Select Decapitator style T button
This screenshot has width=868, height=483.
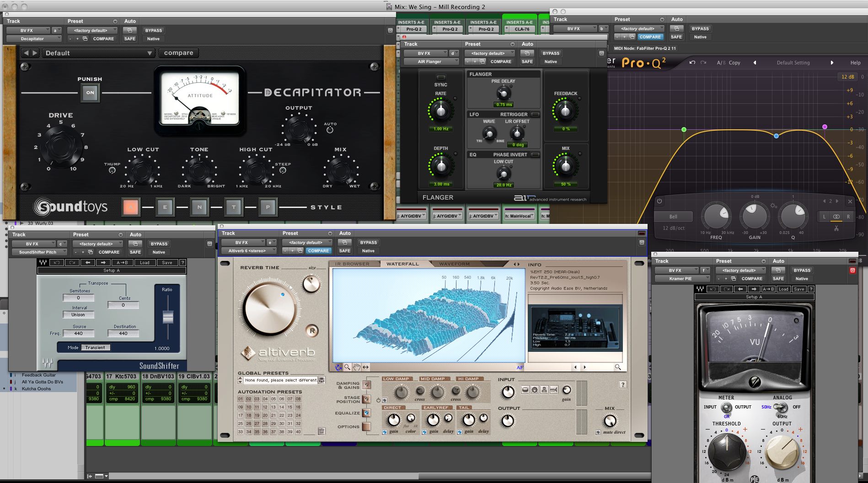click(x=234, y=207)
